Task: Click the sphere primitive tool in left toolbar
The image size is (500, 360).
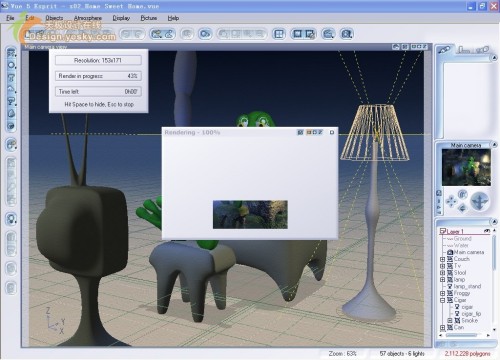Action: pos(11,65)
